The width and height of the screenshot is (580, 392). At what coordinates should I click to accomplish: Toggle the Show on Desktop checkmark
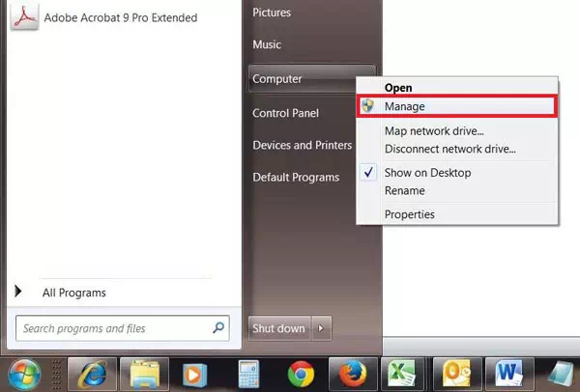tap(427, 173)
